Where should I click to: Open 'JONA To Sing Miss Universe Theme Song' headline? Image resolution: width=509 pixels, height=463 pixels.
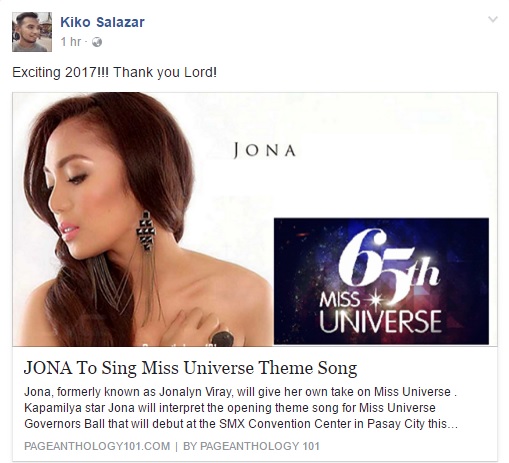click(190, 368)
